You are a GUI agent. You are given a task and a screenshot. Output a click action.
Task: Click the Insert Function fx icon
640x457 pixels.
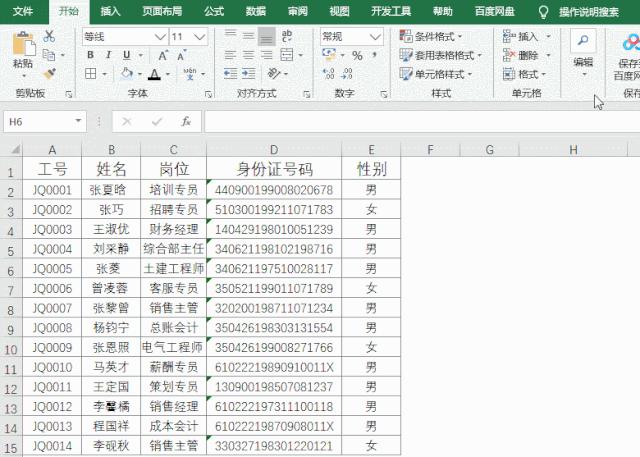click(x=186, y=122)
